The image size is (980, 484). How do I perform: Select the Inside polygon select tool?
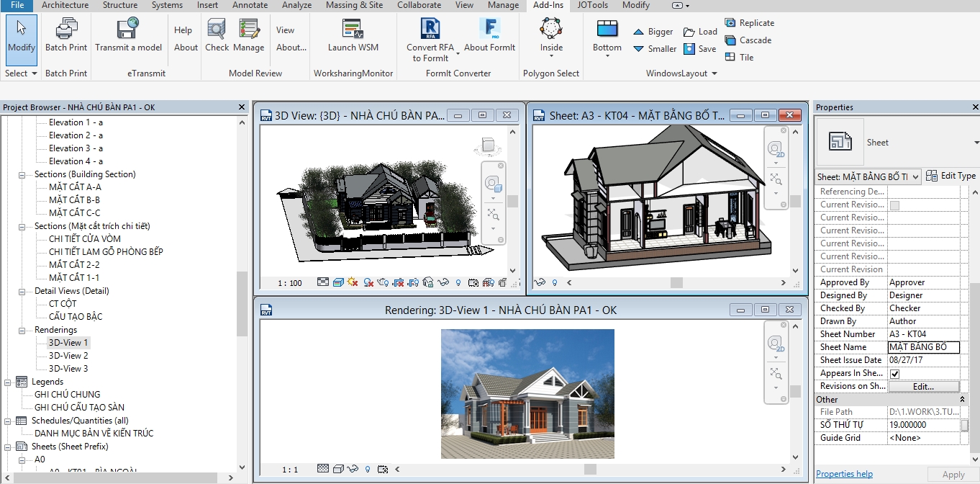pyautogui.click(x=551, y=36)
